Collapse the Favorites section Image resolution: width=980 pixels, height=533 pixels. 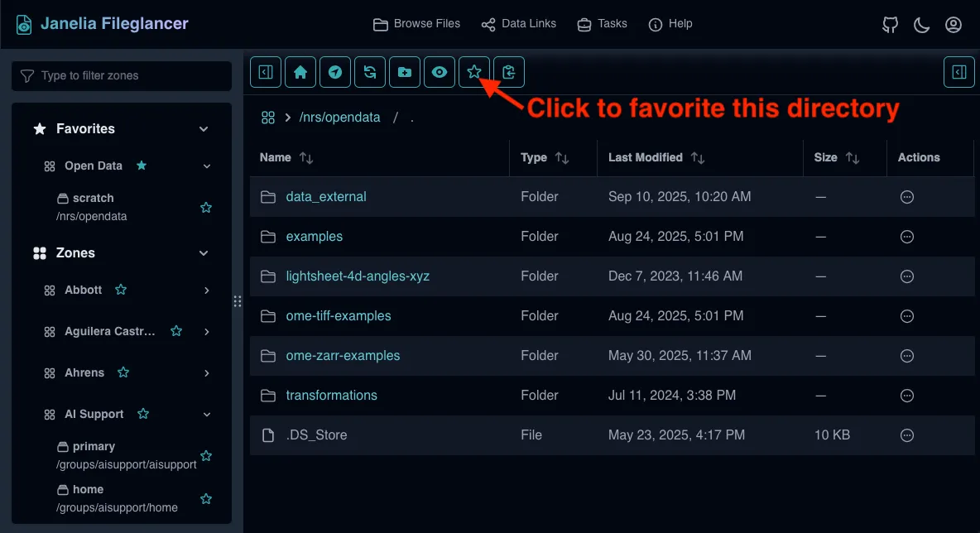coord(204,129)
